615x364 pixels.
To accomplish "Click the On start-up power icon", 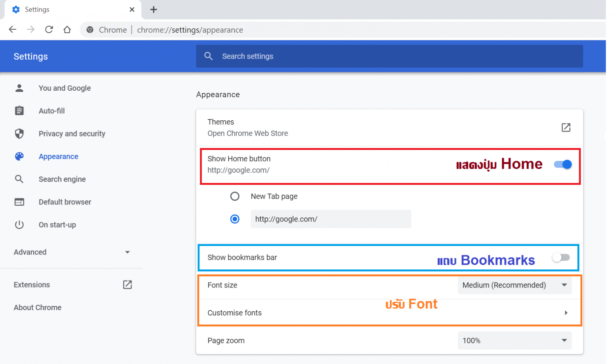I will pyautogui.click(x=19, y=224).
